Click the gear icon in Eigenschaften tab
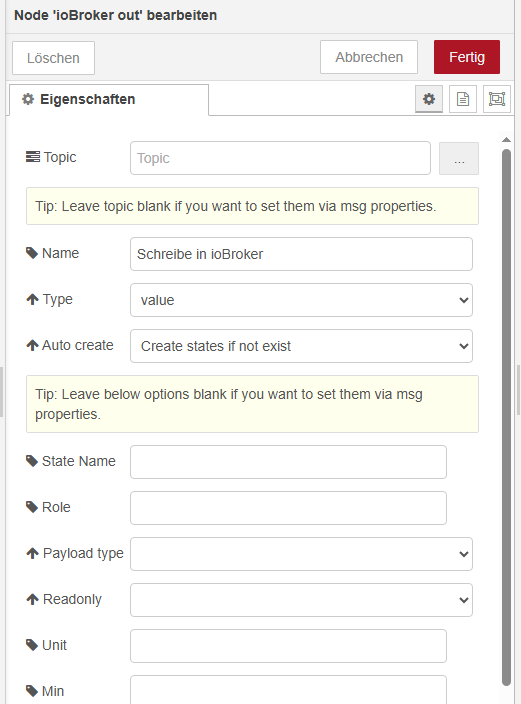Screen dimensions: 521x704 click(x=28, y=99)
